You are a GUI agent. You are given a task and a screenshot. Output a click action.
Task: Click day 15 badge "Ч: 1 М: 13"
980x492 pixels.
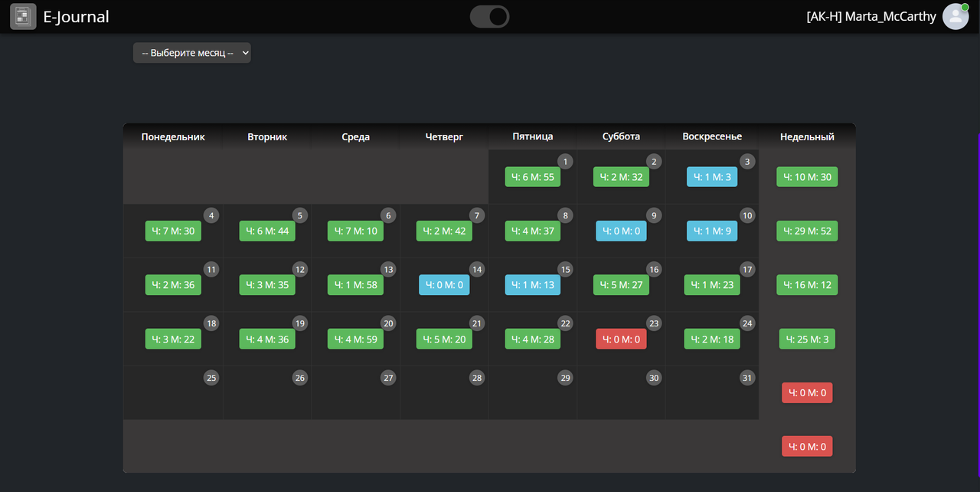[533, 284]
